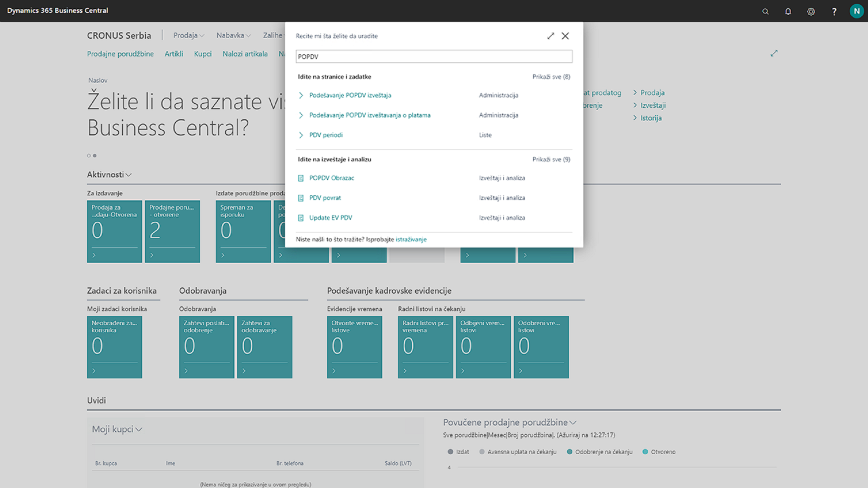Click the page expand icon at right
Viewport: 868px width, 488px height.
tap(774, 53)
